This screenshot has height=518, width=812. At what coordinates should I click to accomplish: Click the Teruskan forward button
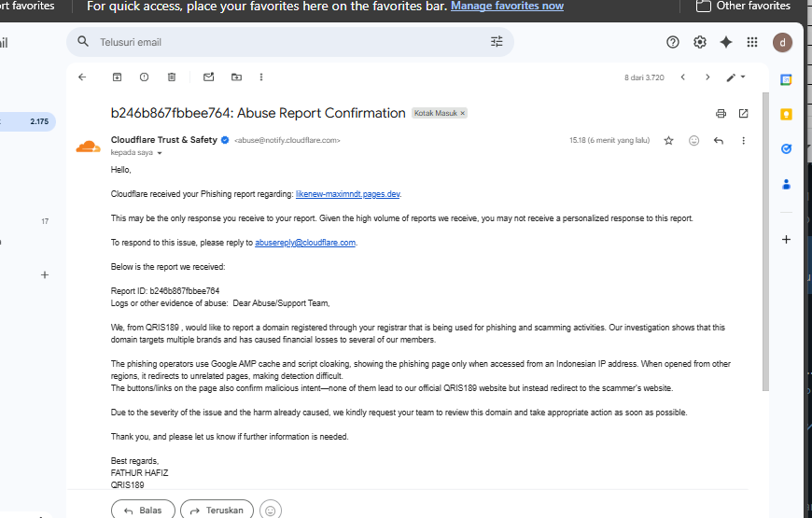(217, 511)
